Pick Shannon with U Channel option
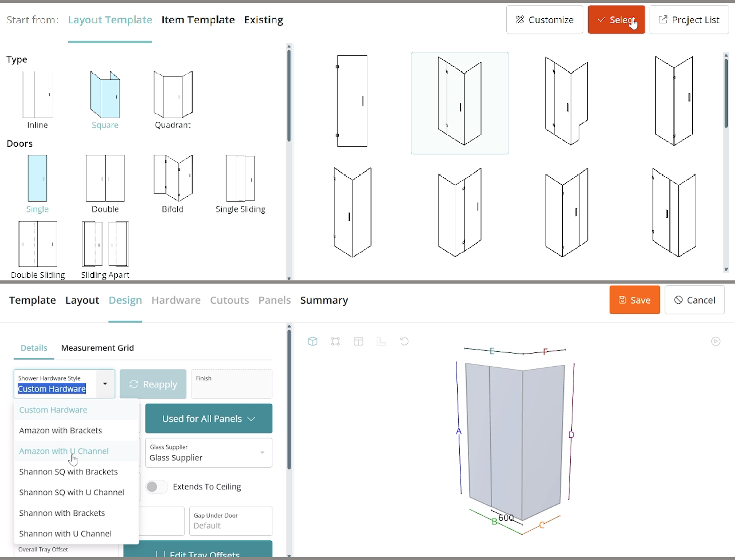Viewport: 735px width, 560px height. tap(76, 534)
